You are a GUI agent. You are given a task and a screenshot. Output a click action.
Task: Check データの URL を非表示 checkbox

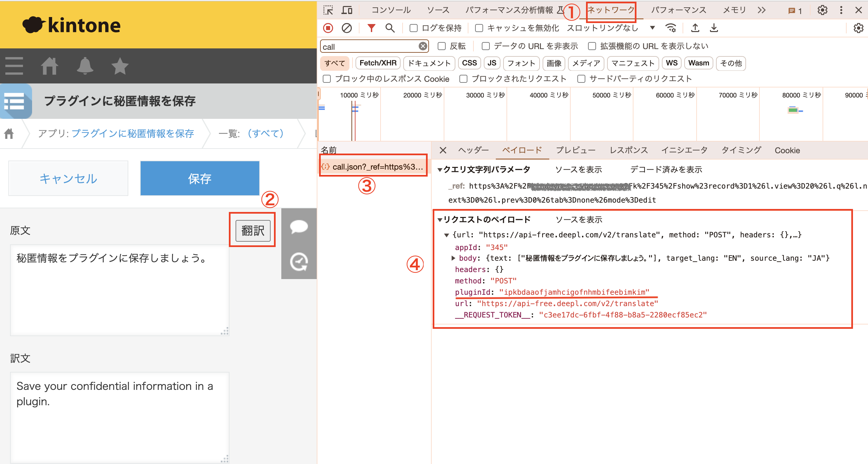pyautogui.click(x=485, y=46)
